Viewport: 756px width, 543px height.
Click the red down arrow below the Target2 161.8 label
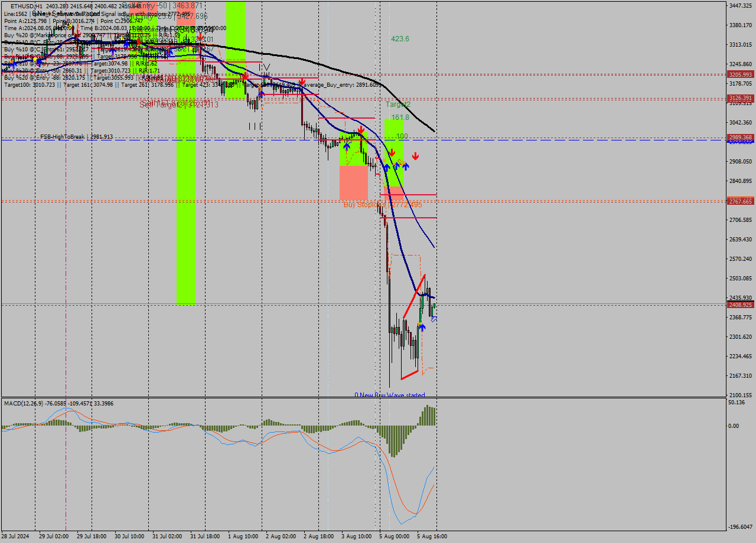click(392, 152)
